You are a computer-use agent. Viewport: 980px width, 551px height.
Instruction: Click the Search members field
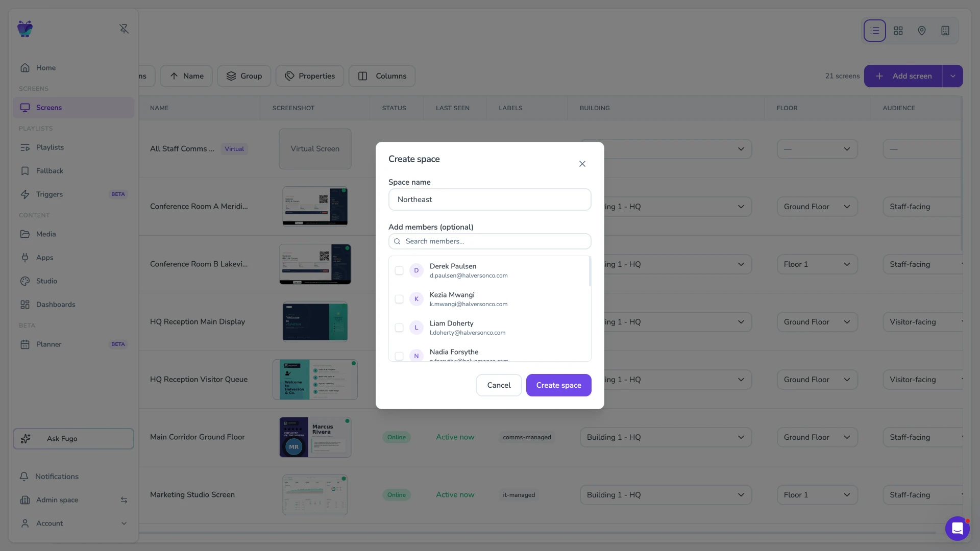[489, 241]
